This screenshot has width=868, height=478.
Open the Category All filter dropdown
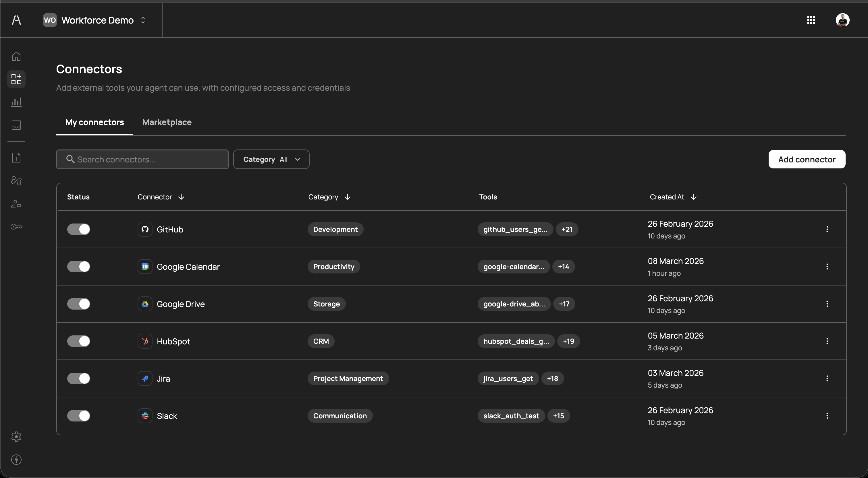coord(271,159)
